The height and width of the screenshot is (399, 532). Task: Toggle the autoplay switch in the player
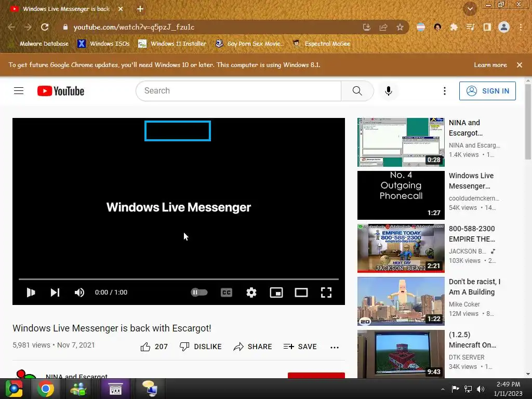[199, 292]
